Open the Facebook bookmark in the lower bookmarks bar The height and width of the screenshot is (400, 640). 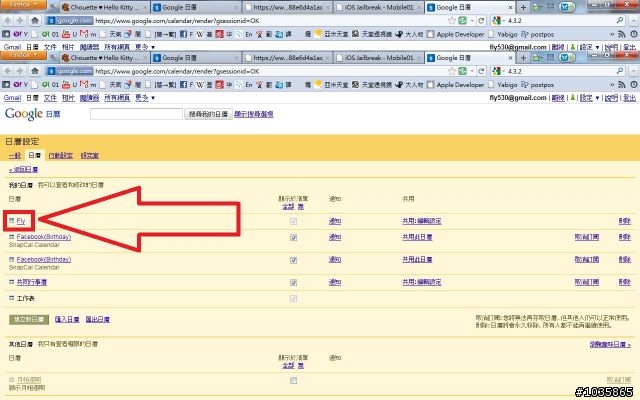186,85
